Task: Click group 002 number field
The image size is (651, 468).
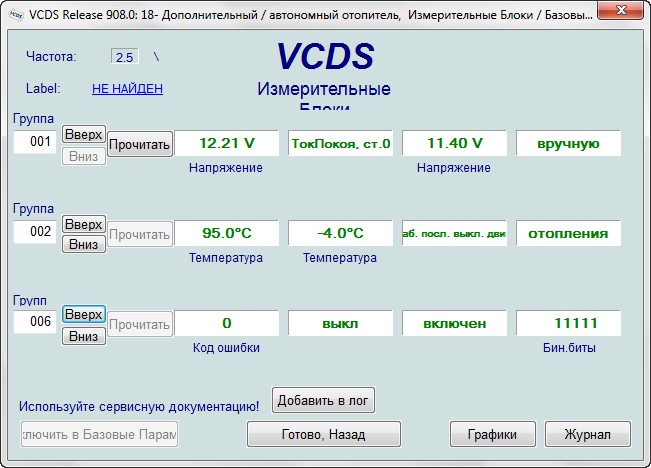Action: click(35, 232)
